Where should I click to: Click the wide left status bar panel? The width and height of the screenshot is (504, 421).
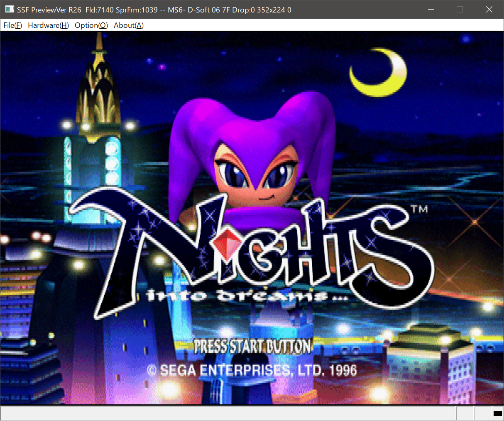(x=228, y=414)
